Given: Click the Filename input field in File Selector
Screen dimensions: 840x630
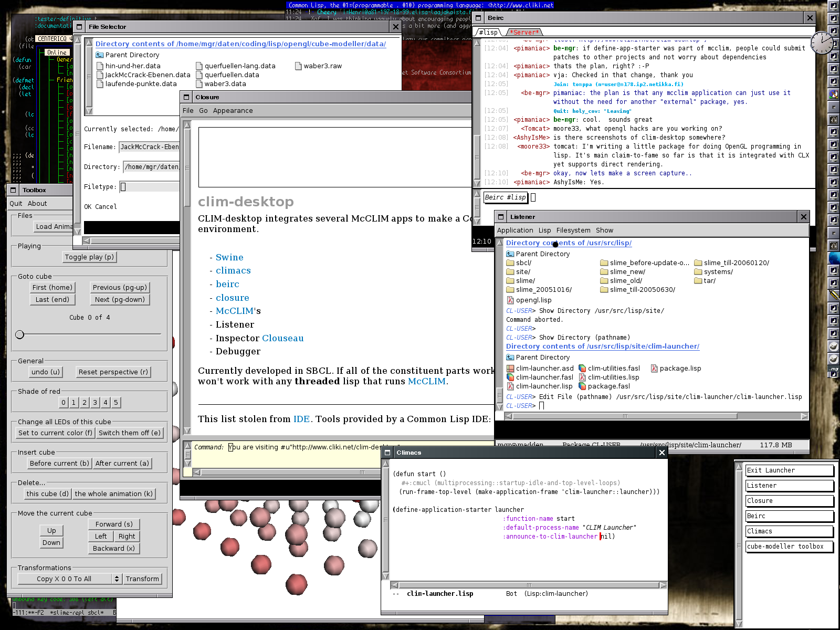Looking at the screenshot, I should (150, 147).
